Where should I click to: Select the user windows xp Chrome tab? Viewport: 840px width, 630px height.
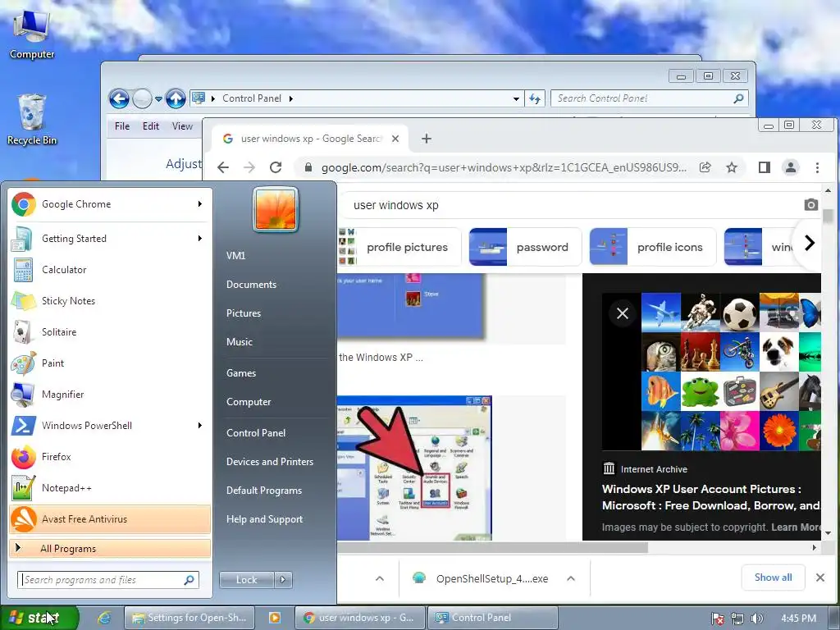coord(309,139)
